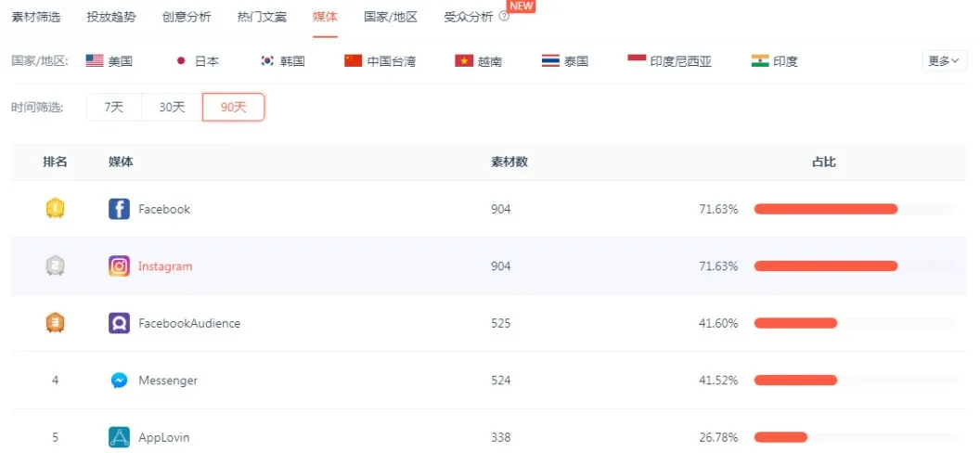Switch to the 受众分析 tab
The width and height of the screenshot is (980, 453).
(469, 17)
